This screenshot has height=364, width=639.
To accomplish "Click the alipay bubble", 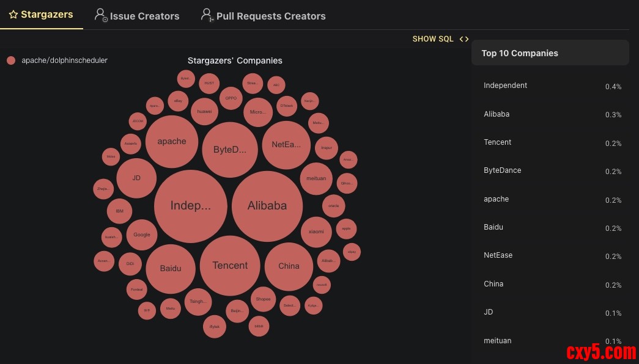I will click(352, 252).
